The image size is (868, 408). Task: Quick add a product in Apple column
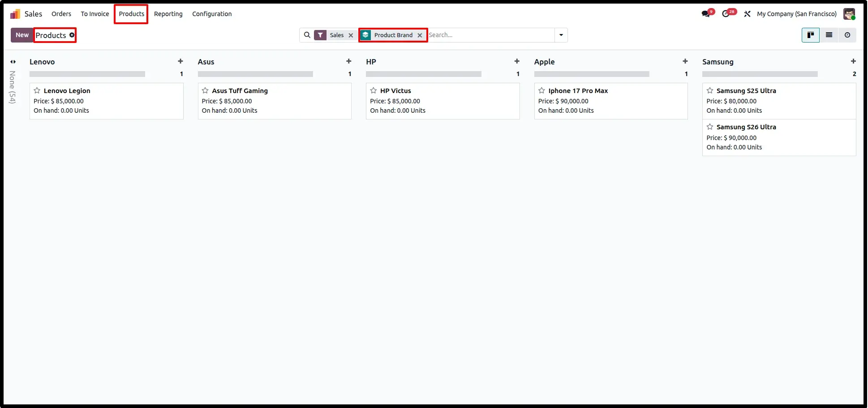[685, 61]
